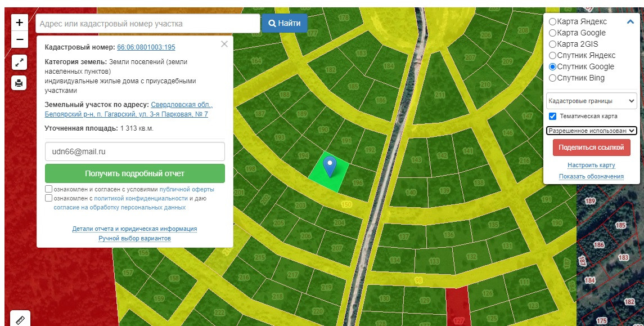Print the map via printer icon
The image size is (644, 326).
point(19,83)
